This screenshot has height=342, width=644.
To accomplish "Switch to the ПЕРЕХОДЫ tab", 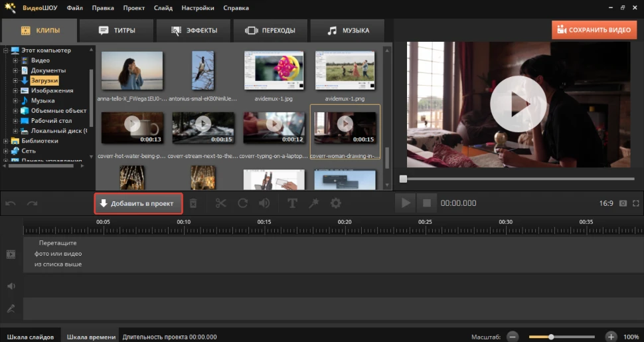I will 270,31.
